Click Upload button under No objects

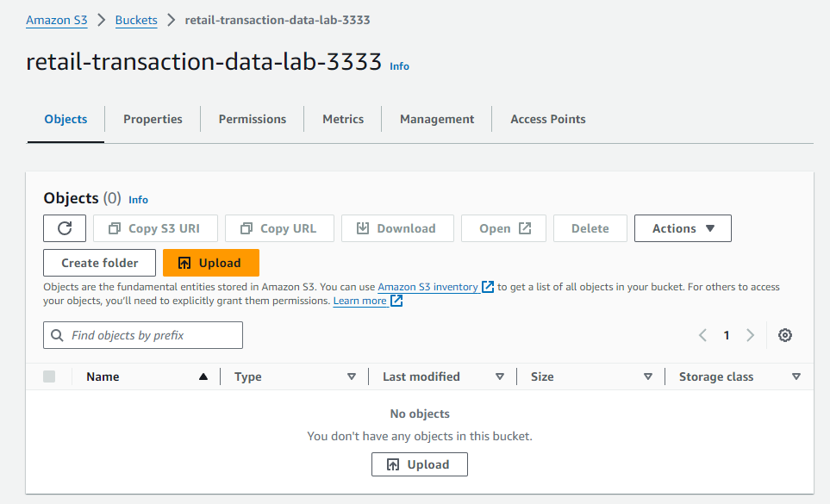point(419,464)
